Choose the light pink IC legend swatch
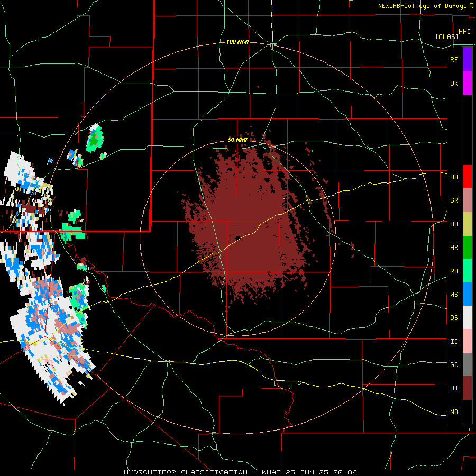This screenshot has height=476, width=476. [x=467, y=341]
